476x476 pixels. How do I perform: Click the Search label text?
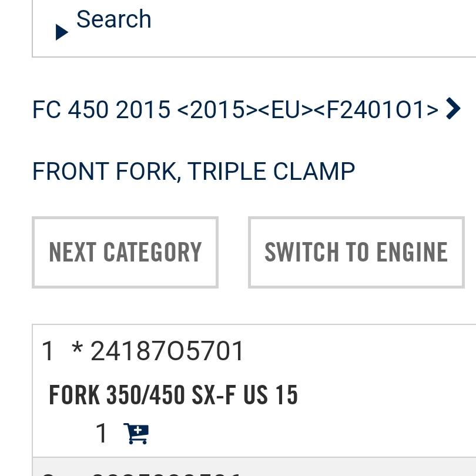[114, 19]
